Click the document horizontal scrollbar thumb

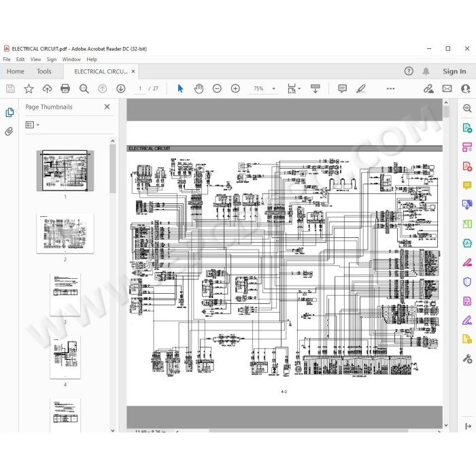[309, 430]
